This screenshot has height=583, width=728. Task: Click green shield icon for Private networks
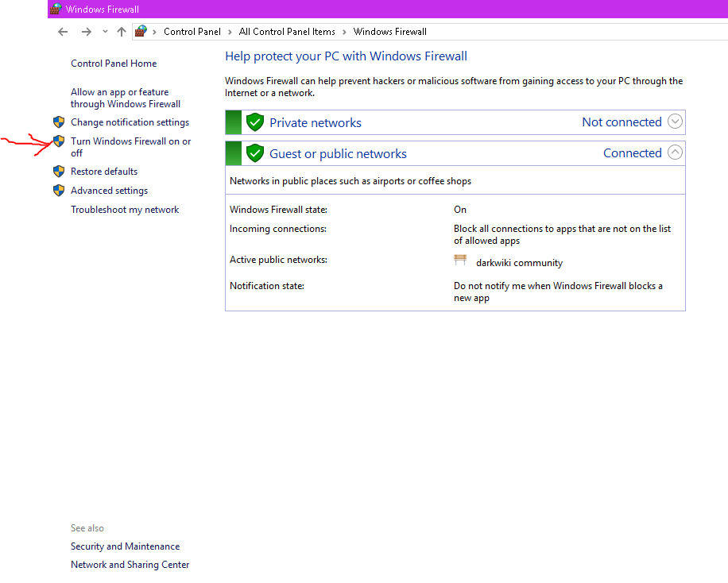[255, 122]
